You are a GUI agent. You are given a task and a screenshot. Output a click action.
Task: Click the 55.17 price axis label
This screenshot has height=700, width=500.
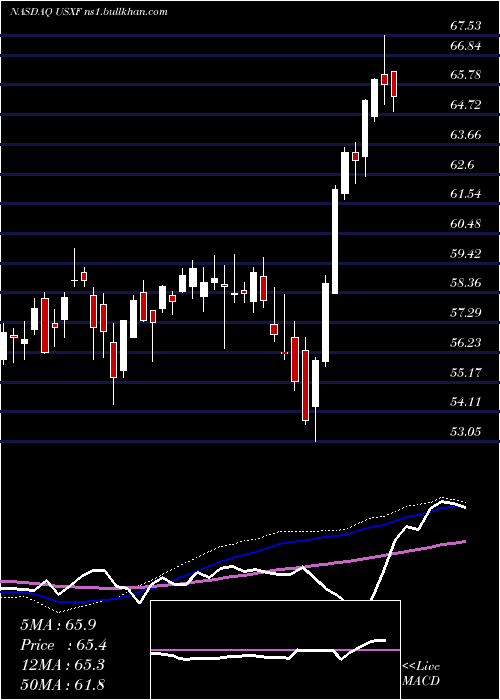[466, 372]
